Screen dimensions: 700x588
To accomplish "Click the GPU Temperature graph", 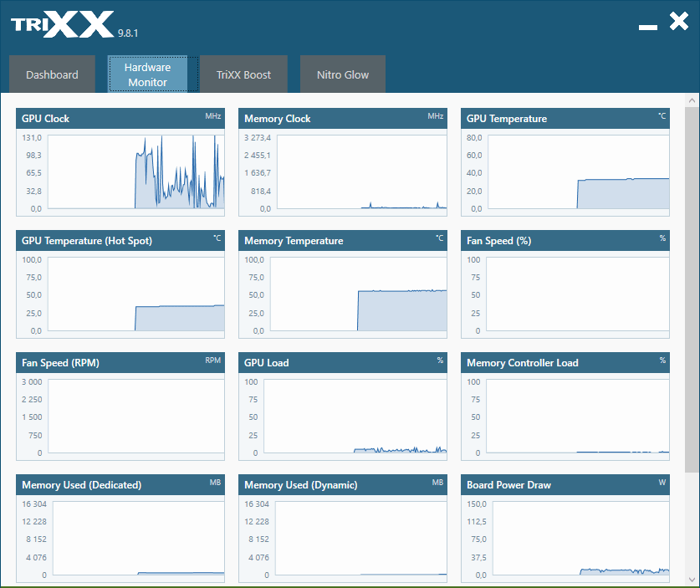I will (579, 171).
